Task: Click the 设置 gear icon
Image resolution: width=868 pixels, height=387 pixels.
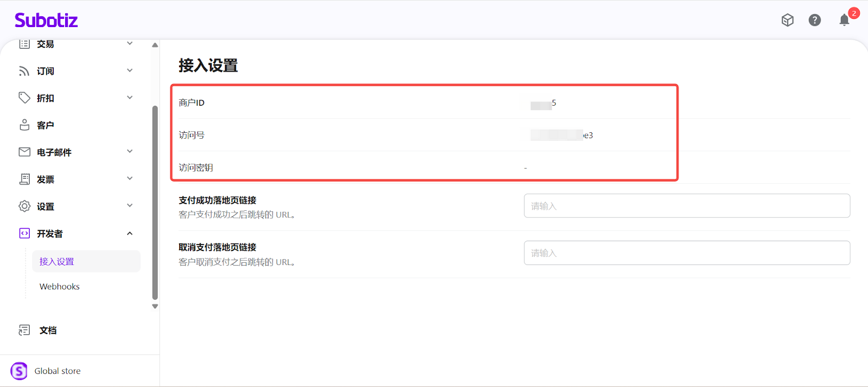Action: (24, 207)
